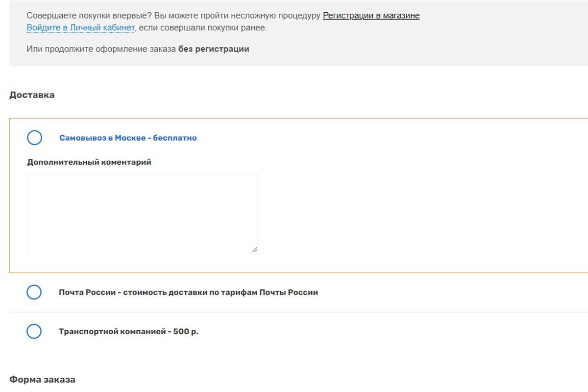Click the 500 р. price text

tap(186, 331)
